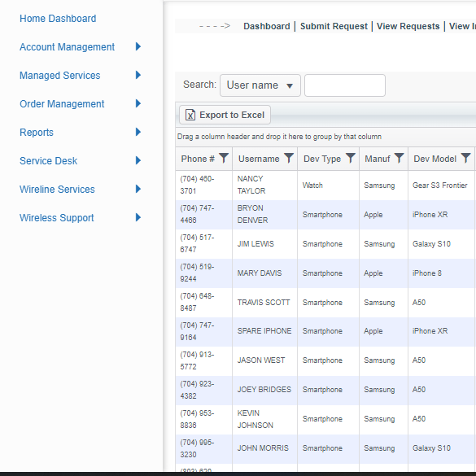Go to Home Dashboard
The image size is (476, 476).
tap(58, 19)
